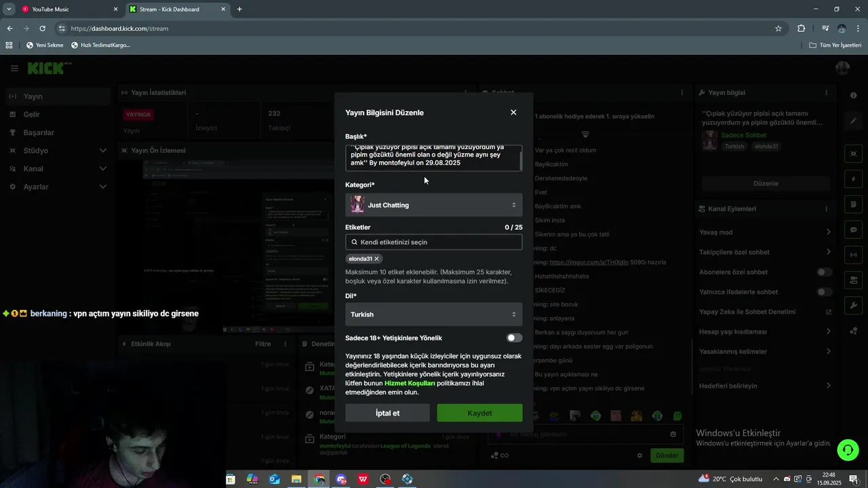
Task: Open the browser extensions puzzle icon
Action: [802, 28]
